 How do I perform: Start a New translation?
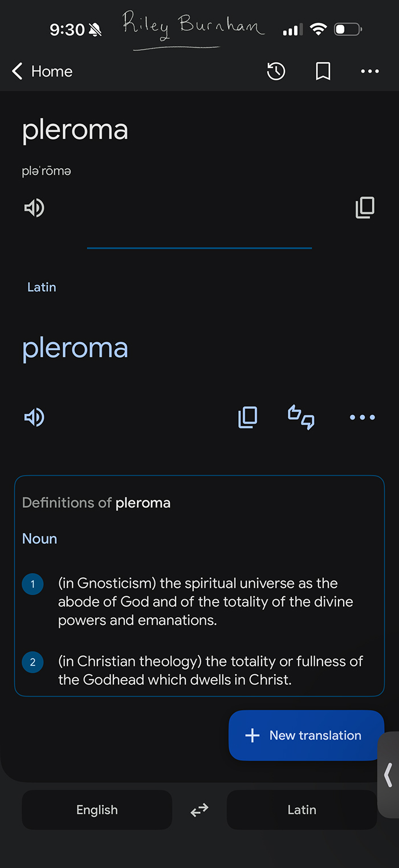coord(306,735)
